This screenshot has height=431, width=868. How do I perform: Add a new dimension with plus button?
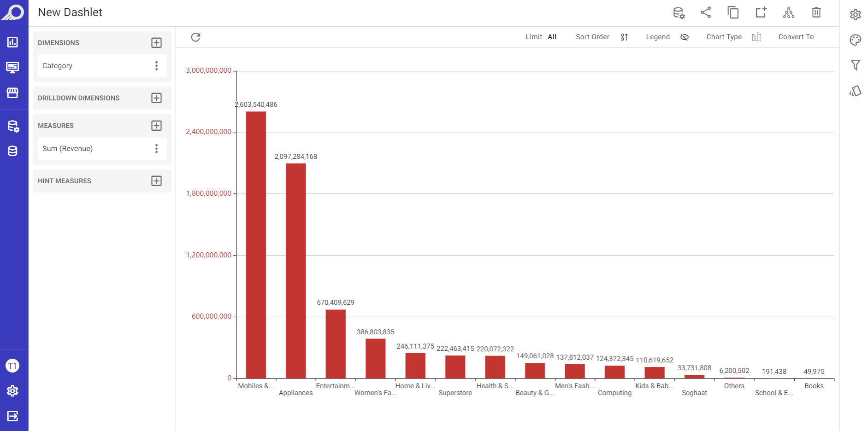[x=157, y=43]
